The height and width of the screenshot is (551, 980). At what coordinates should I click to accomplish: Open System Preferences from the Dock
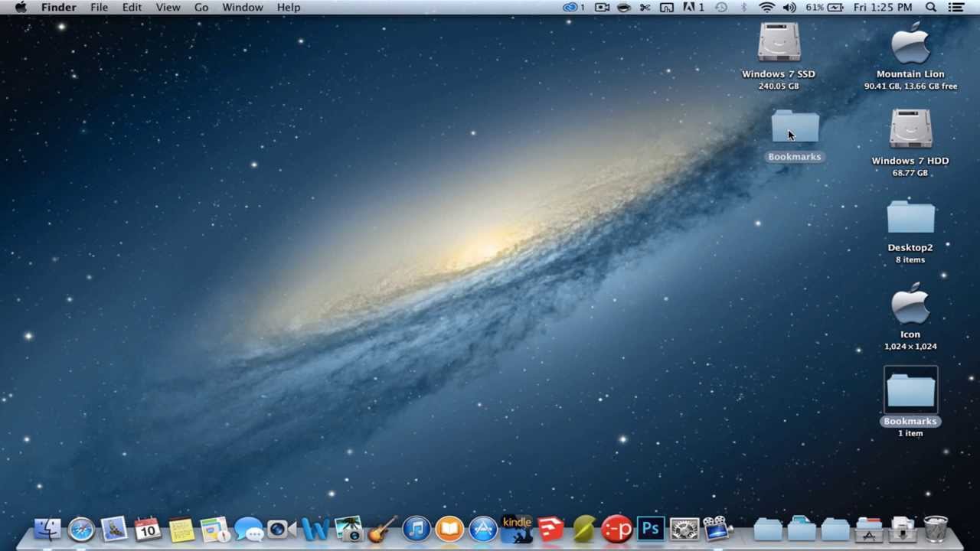pyautogui.click(x=684, y=529)
